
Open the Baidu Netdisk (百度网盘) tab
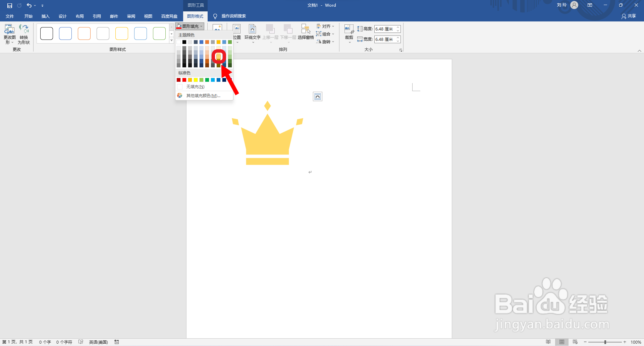pyautogui.click(x=169, y=16)
